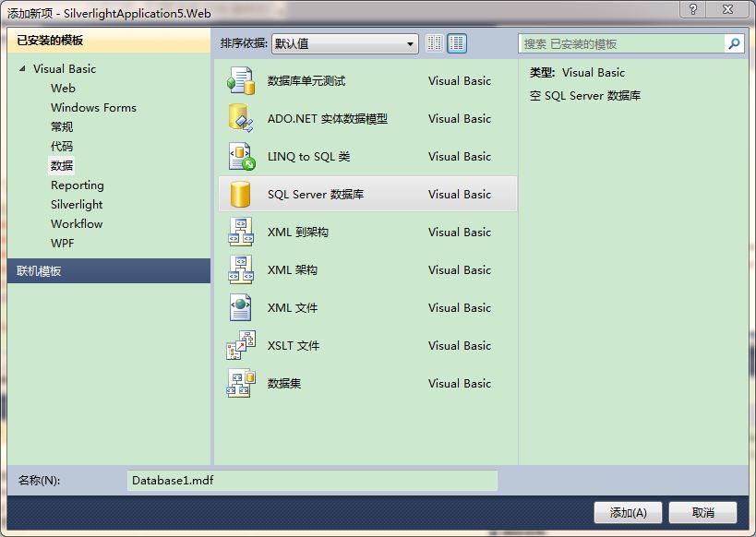Select 数据 category

(x=62, y=165)
